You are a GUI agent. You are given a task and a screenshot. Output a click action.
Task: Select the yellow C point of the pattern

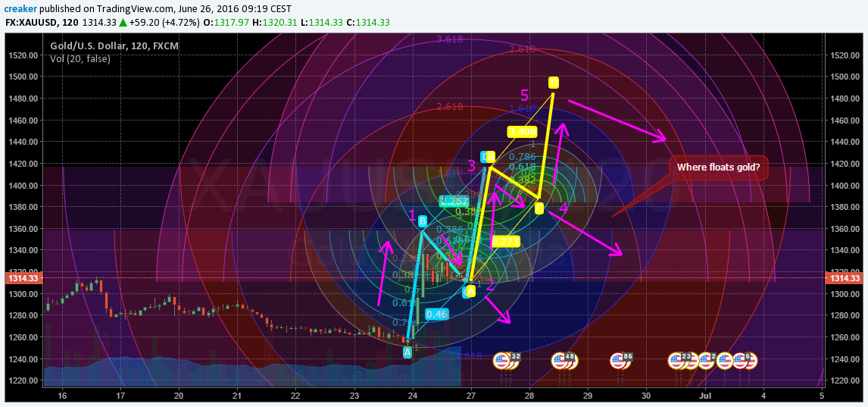point(539,208)
